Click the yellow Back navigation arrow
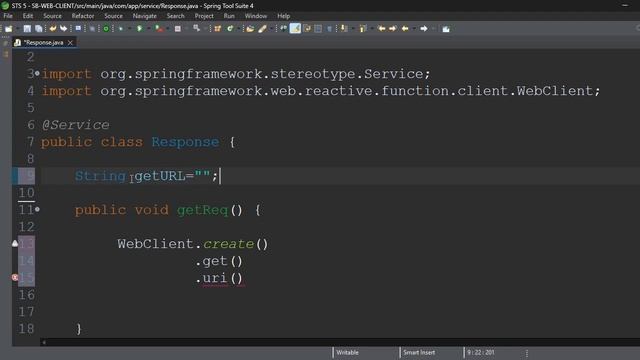The width and height of the screenshot is (640, 360). tap(405, 29)
